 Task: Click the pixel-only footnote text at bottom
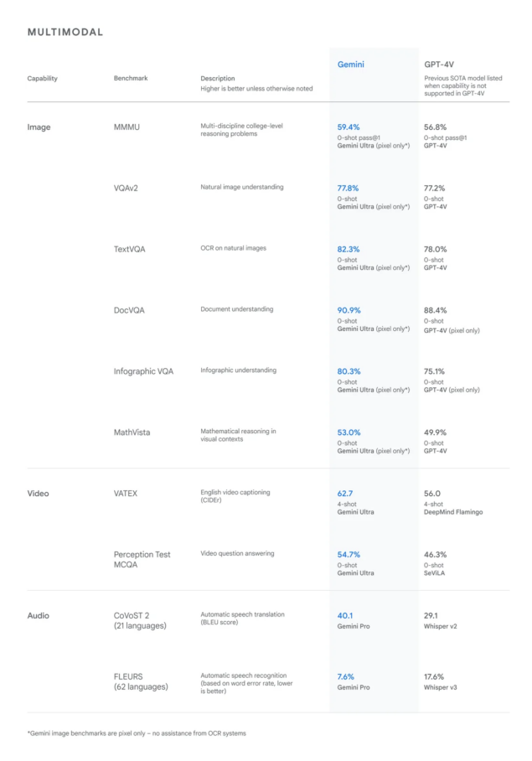tap(137, 733)
